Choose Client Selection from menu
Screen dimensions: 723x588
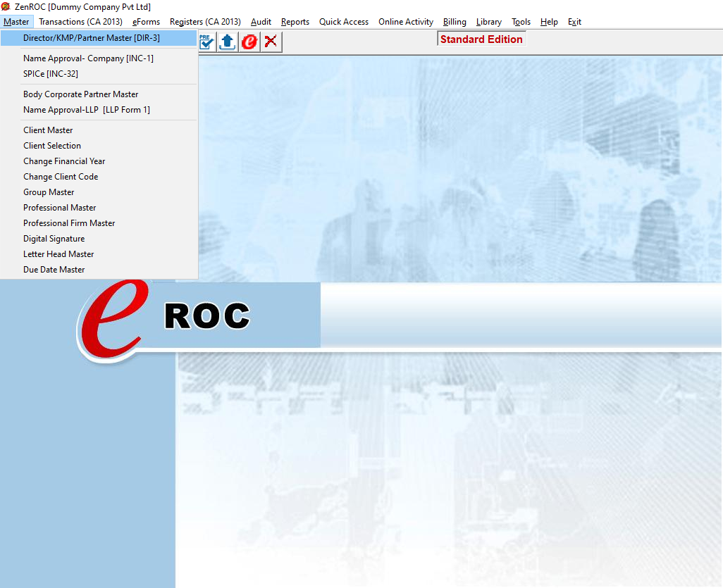(x=99, y=146)
